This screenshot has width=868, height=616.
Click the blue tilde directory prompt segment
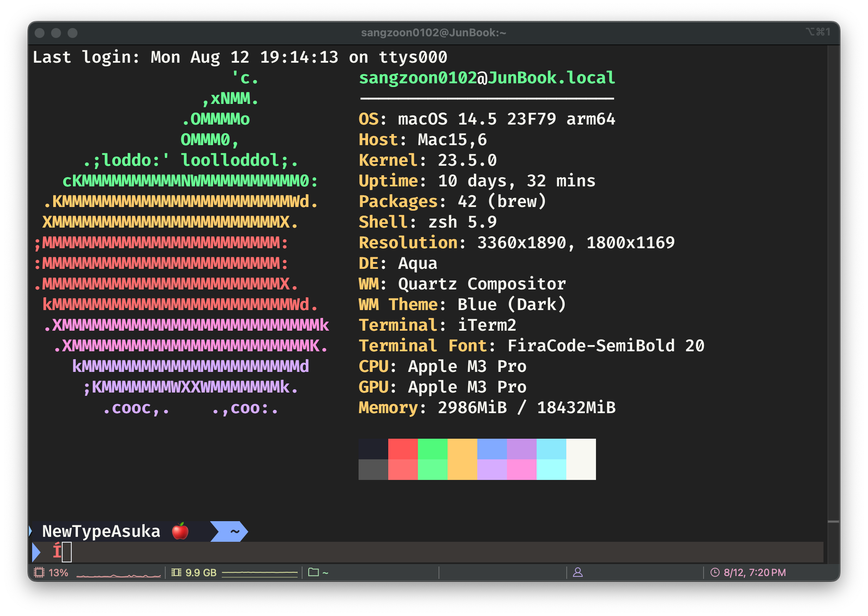[x=230, y=531]
